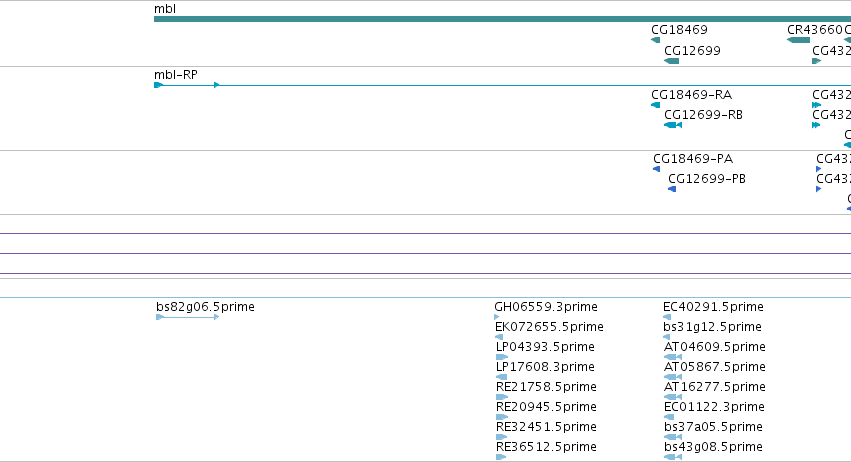Open the LP17608.3prime label
851x462 pixels.
point(545,367)
